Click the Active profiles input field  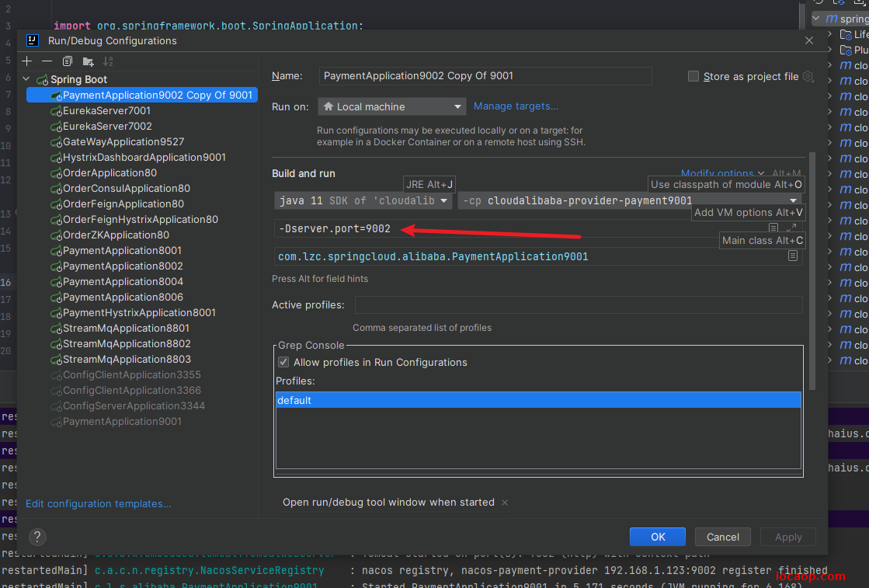579,304
